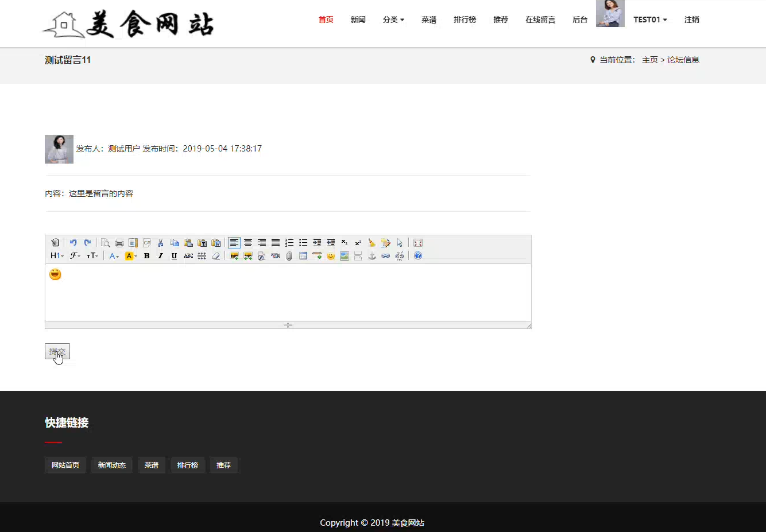
Task: Open the font color swatch picker
Action: click(x=131, y=255)
